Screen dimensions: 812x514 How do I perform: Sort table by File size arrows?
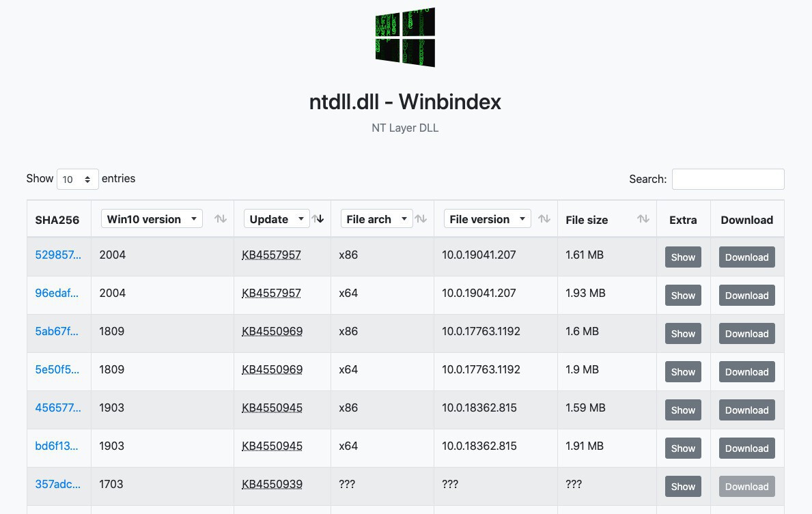pyautogui.click(x=643, y=219)
